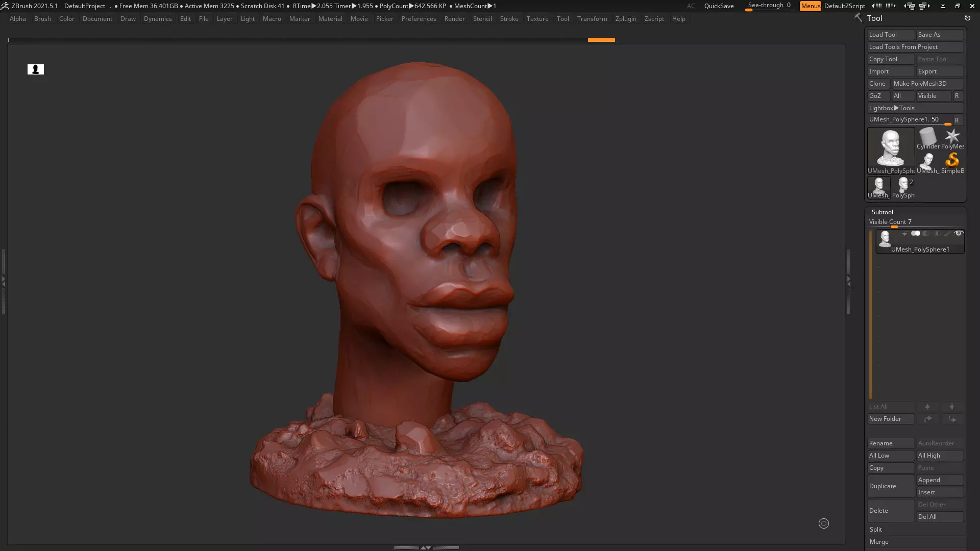The width and height of the screenshot is (980, 551).
Task: Click the head silhouette icon in the canvas corner
Action: [x=36, y=69]
